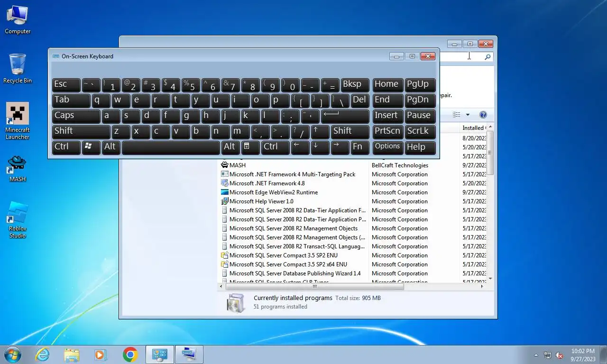
Task: Click the Microsoft Edge WebView2 Runtime icon
Action: [225, 192]
